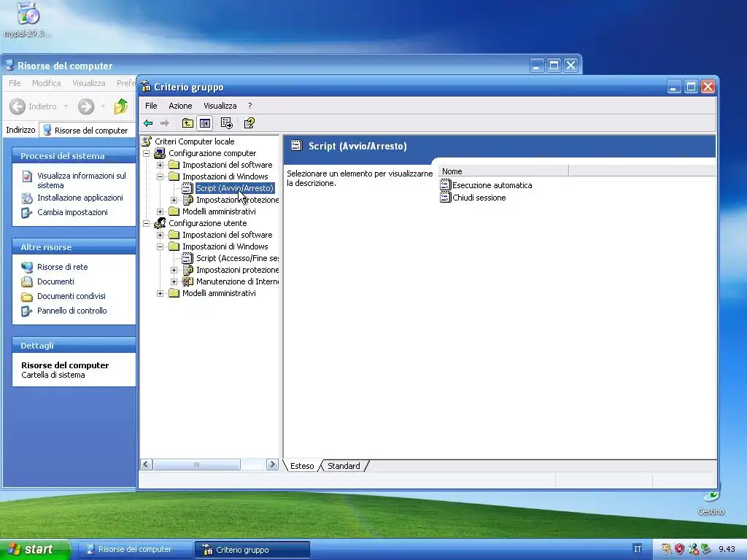Click Installazione applicazioni link

(x=80, y=198)
